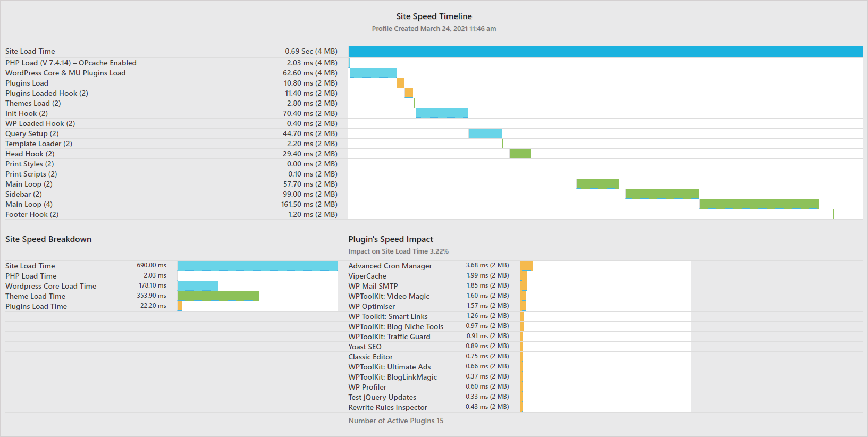The width and height of the screenshot is (868, 437).
Task: Select the WP Mail SMTP plugin label
Action: 373,286
